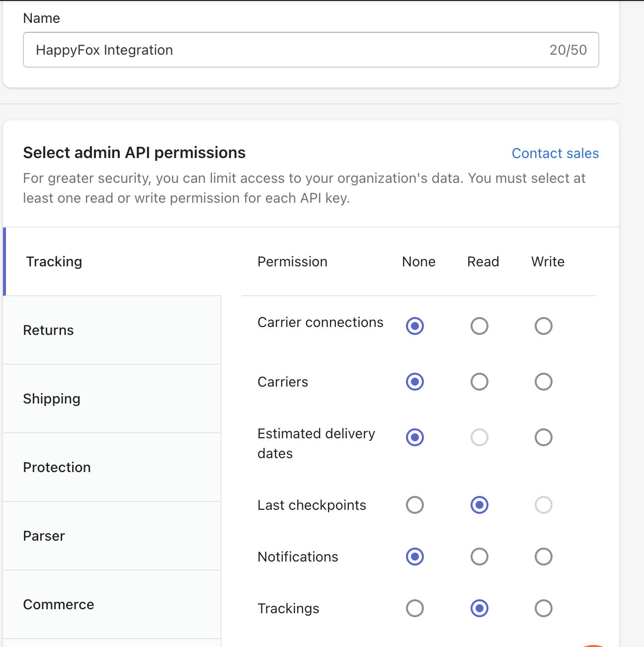Click the Name input field
Image resolution: width=644 pixels, height=647 pixels.
point(288,50)
